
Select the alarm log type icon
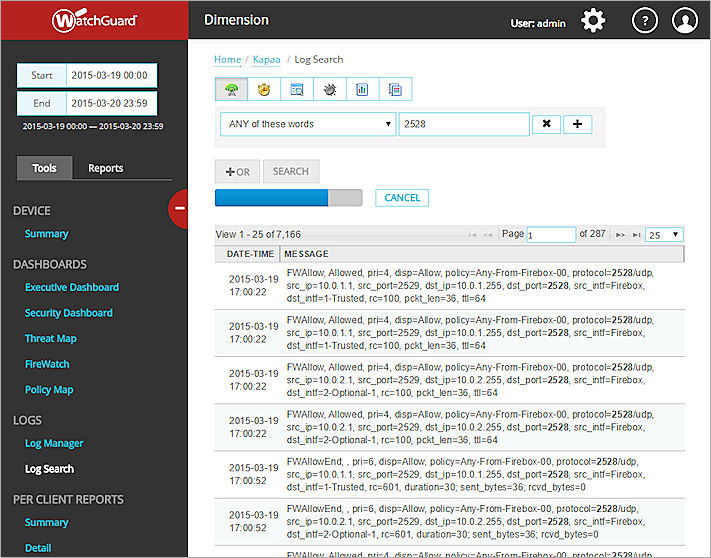264,90
